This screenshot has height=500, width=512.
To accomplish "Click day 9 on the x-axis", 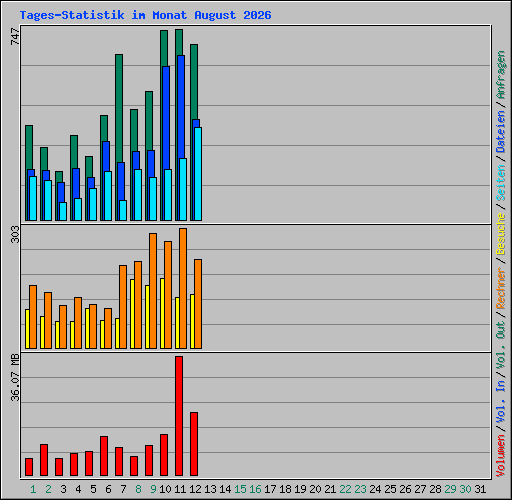I will (153, 489).
